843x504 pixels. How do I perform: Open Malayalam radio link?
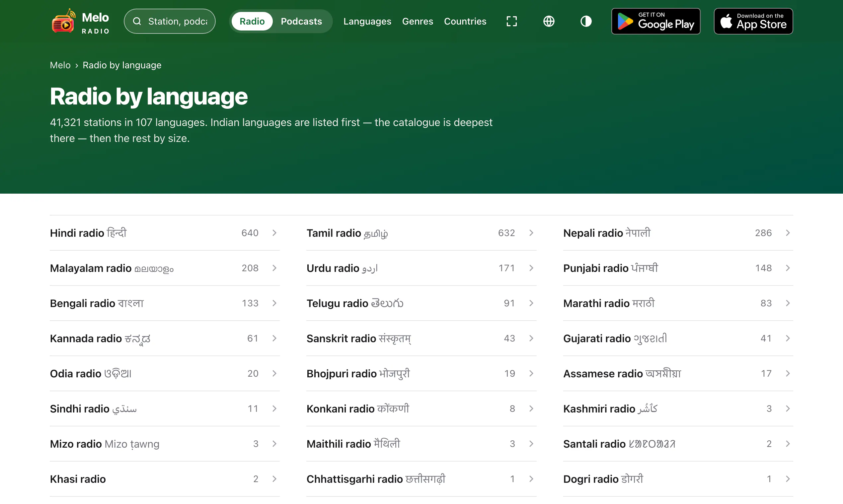pyautogui.click(x=165, y=268)
